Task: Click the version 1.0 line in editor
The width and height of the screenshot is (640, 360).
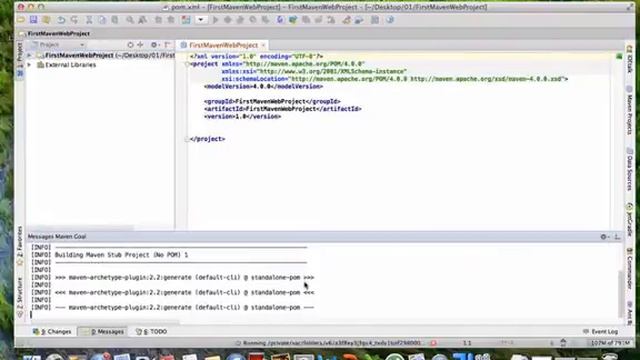Action: point(242,117)
